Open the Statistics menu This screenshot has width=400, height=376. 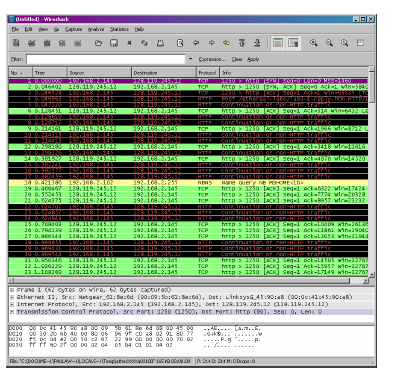click(119, 29)
